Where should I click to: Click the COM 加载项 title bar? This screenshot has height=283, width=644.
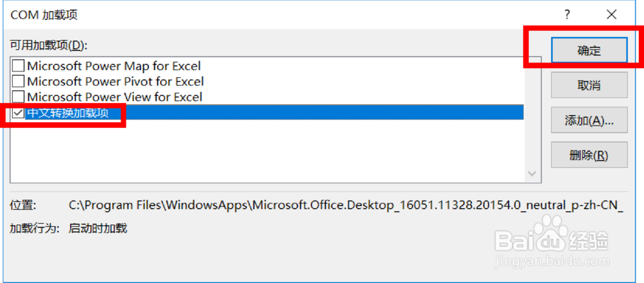tap(258, 14)
